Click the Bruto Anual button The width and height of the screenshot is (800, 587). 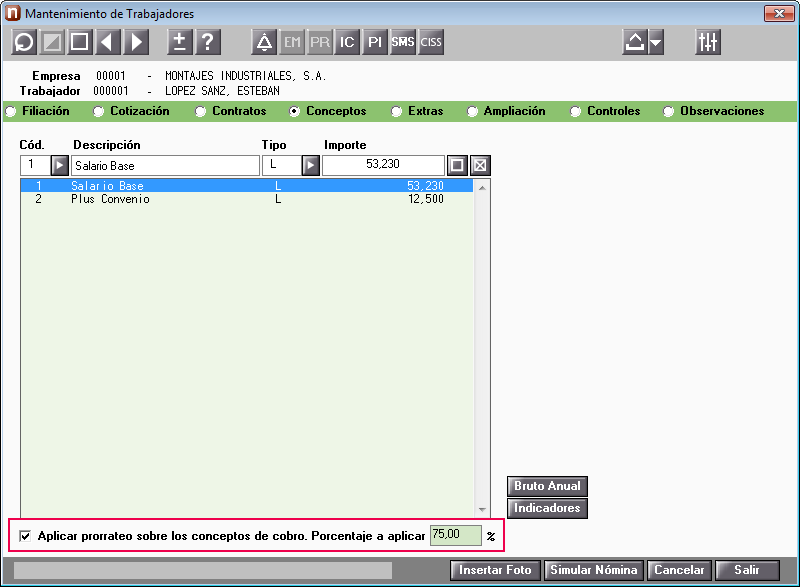tap(547, 486)
